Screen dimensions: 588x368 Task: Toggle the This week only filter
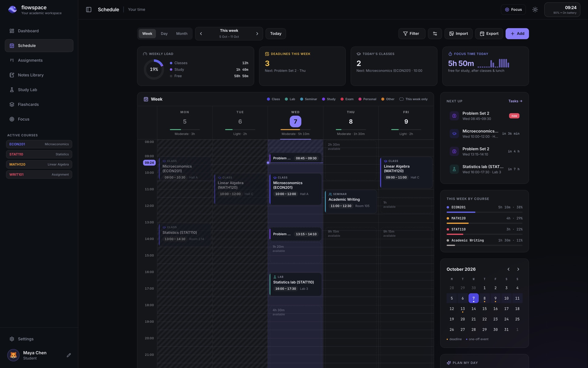tap(413, 99)
